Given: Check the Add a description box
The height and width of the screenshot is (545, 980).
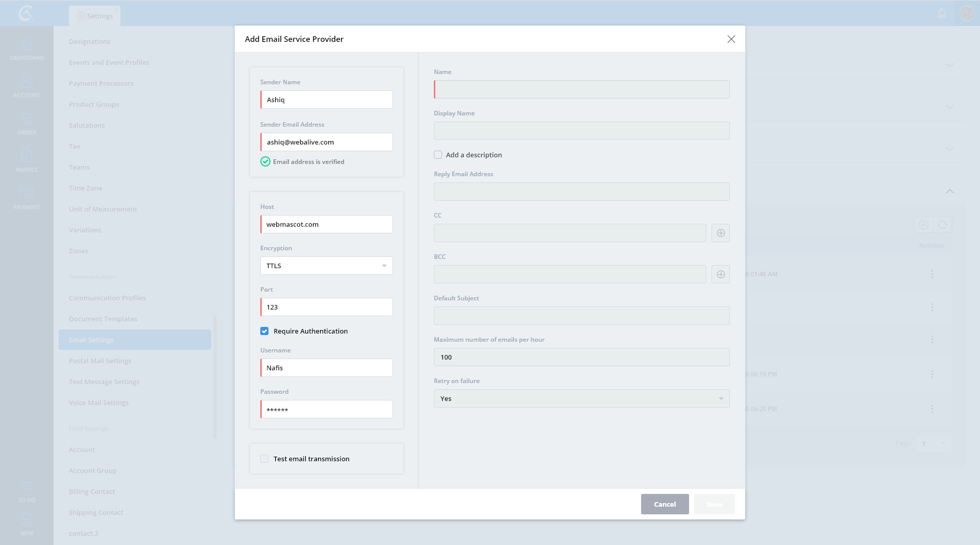Looking at the screenshot, I should click(438, 155).
